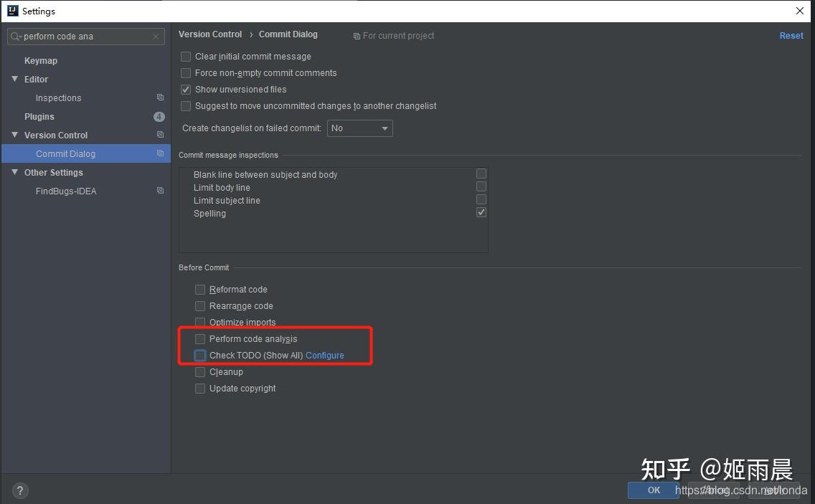Toggle Check TODO (Show All) checkbox
Viewport: 815px width, 504px height.
[200, 356]
